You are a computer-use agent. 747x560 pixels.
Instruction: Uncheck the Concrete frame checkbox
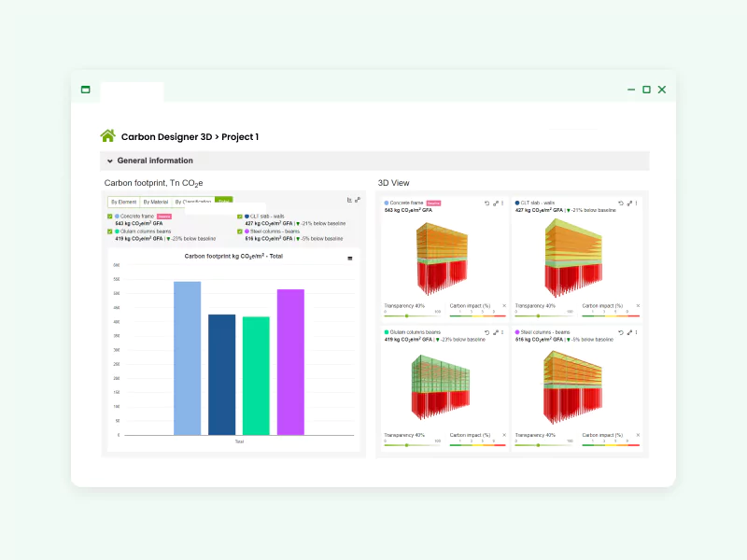[x=110, y=217]
